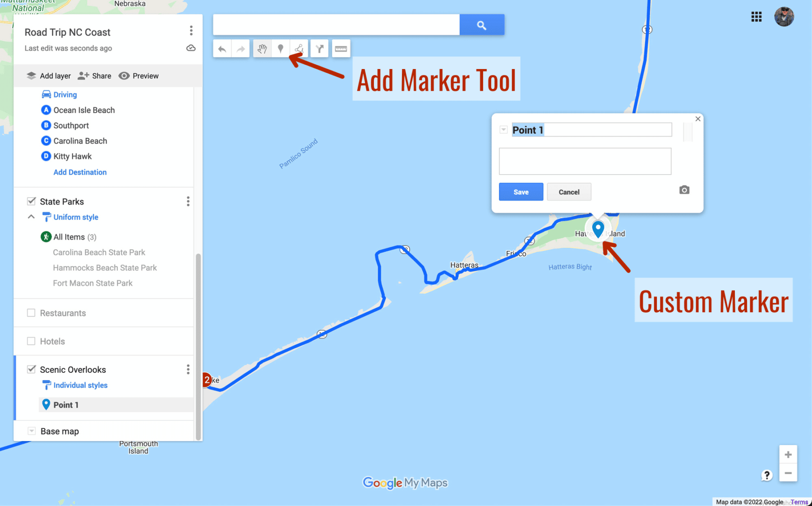This screenshot has height=506, width=812.
Task: Uncheck the State Parks layer checkbox
Action: pyautogui.click(x=31, y=201)
